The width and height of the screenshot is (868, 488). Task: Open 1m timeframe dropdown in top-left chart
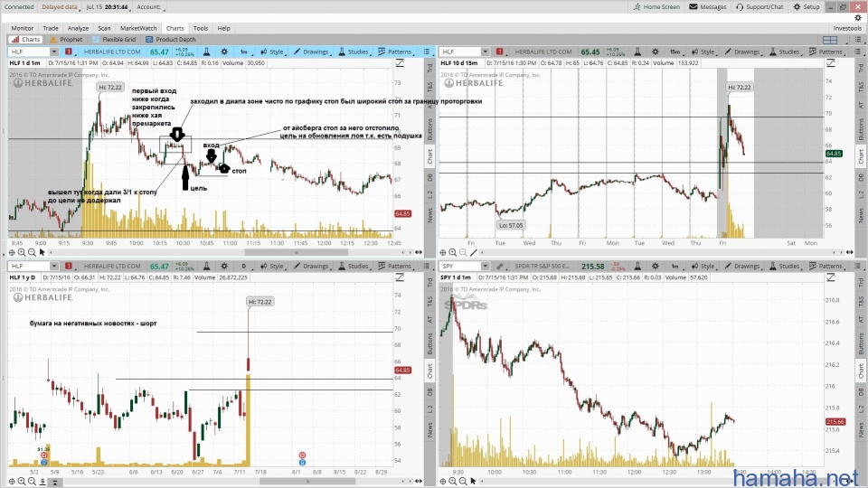point(245,52)
